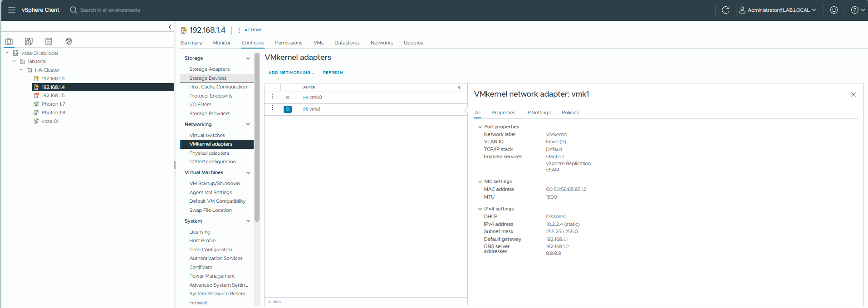Select host 192.168.1.3 in the tree

(53, 78)
